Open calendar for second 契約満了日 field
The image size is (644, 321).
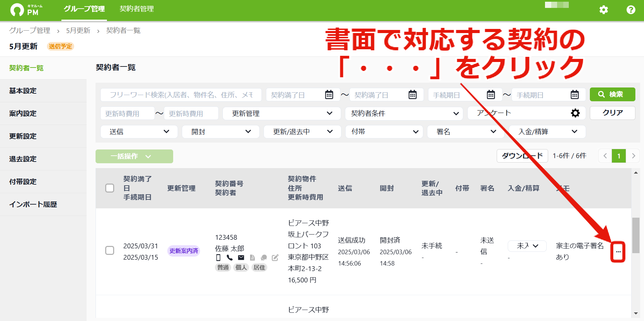click(413, 95)
